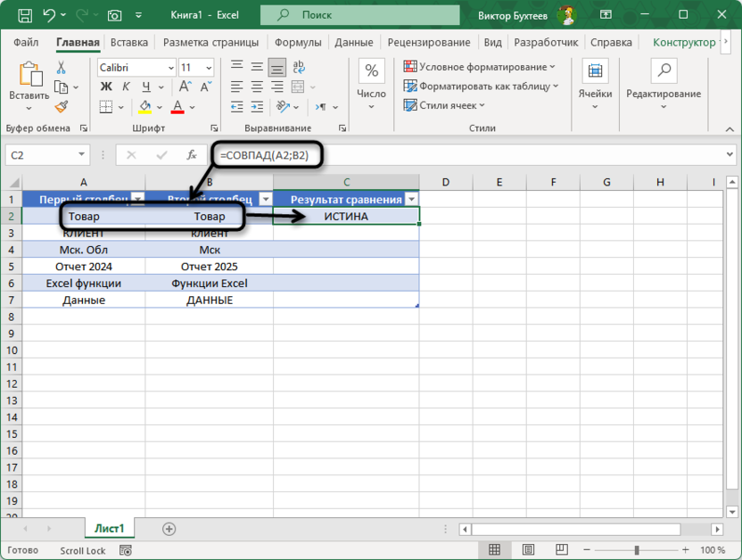The width and height of the screenshot is (742, 560).
Task: Click the Insert Function fx icon
Action: click(191, 154)
